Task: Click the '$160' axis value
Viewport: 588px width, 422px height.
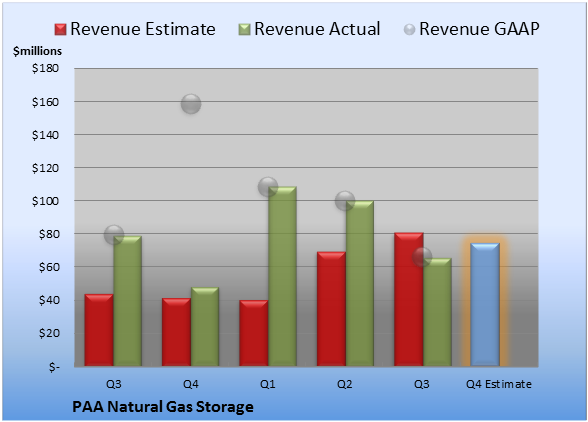Action: point(45,102)
